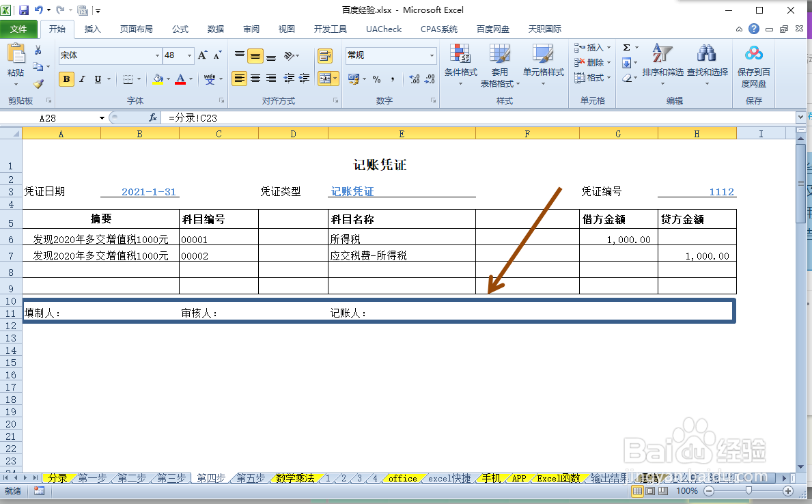This screenshot has height=504, width=812.
Task: Click the Decrease Indent icon
Action: pos(289,79)
